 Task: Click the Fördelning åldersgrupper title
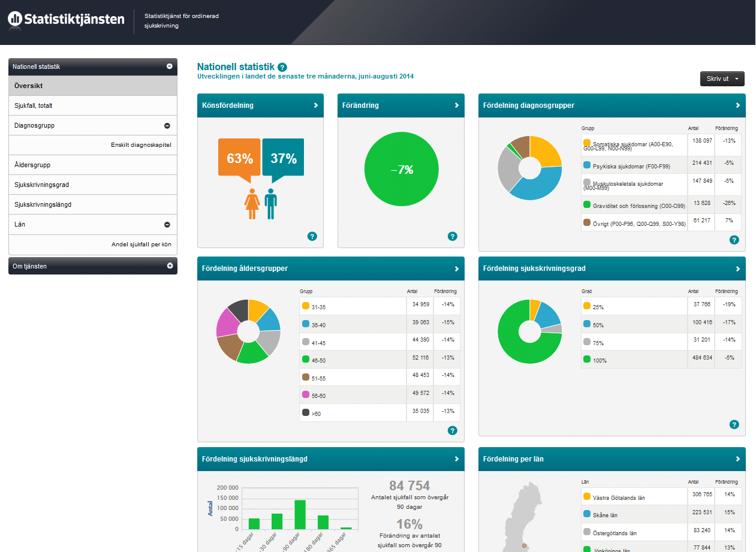pos(245,269)
